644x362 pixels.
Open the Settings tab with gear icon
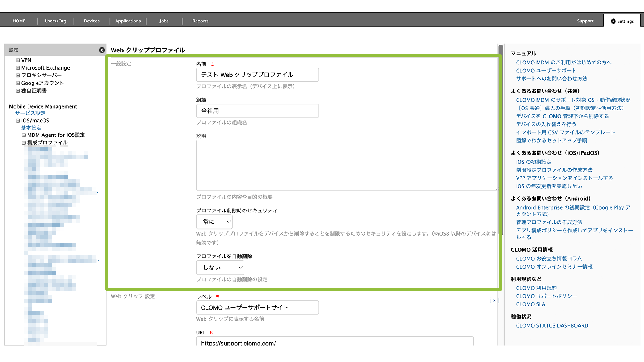[622, 21]
